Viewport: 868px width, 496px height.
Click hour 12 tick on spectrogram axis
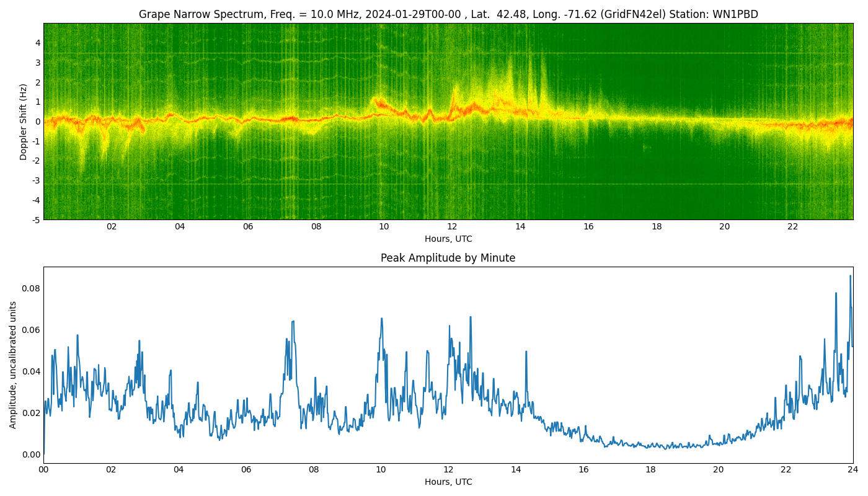click(452, 227)
